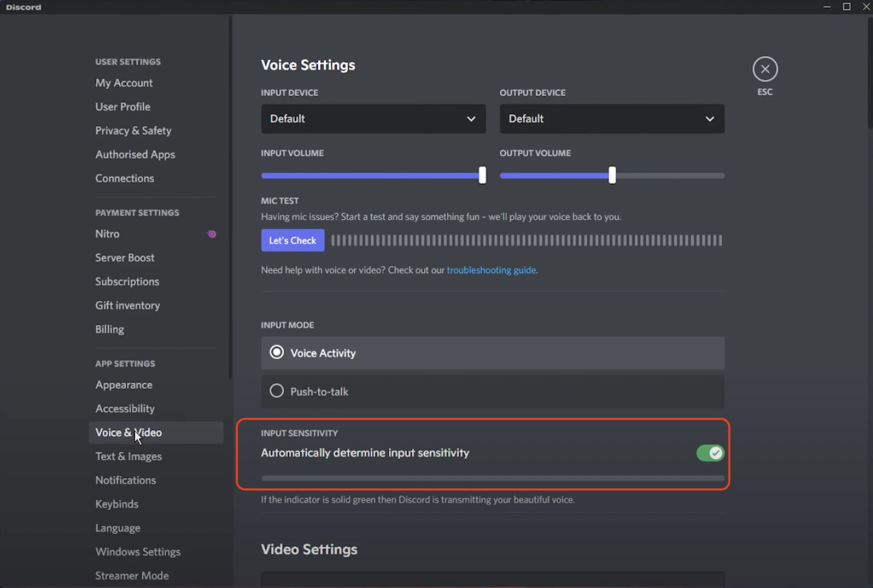Screen dimensions: 873x588
Task: Click the ESC close icon
Action: pos(764,68)
